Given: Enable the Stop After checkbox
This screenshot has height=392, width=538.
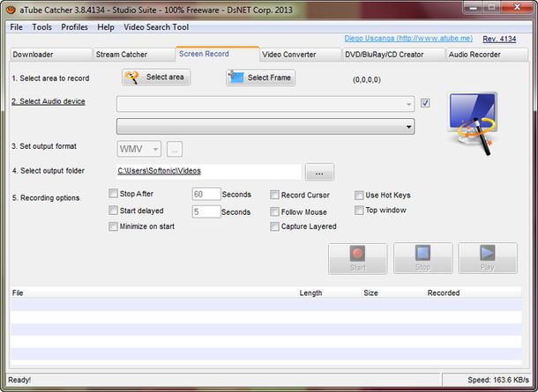Looking at the screenshot, I should pyautogui.click(x=113, y=195).
